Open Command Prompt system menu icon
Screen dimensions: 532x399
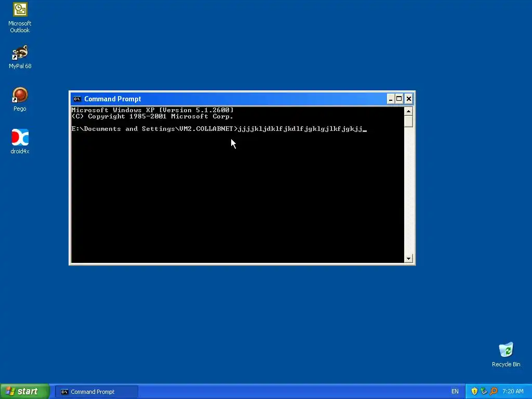[x=77, y=99]
